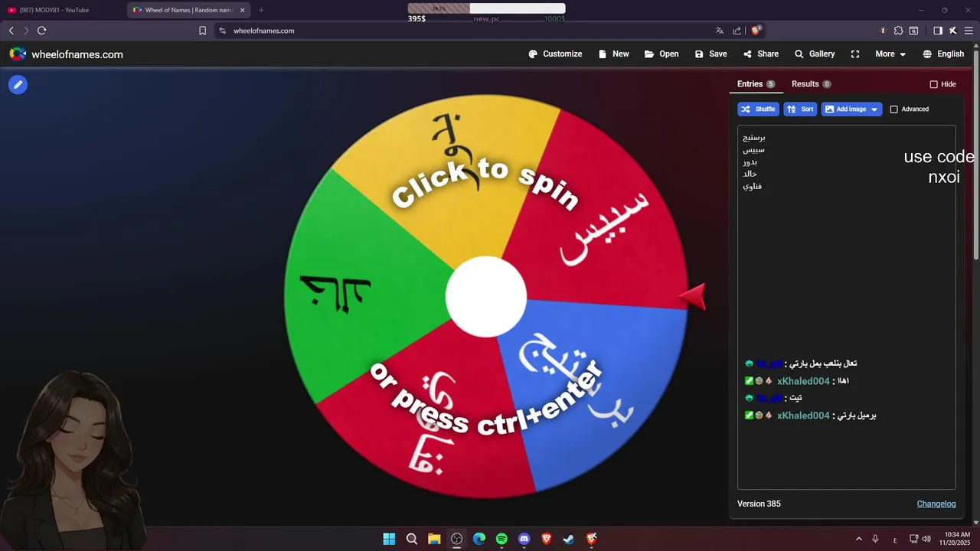Close the Wheel of Names tab
The image size is (980, 551).
pos(243,10)
